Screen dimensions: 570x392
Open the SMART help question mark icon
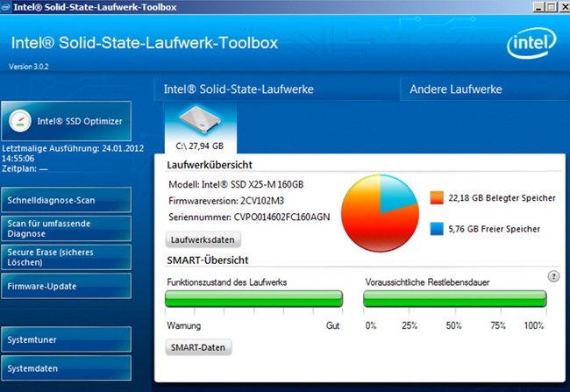tap(553, 277)
